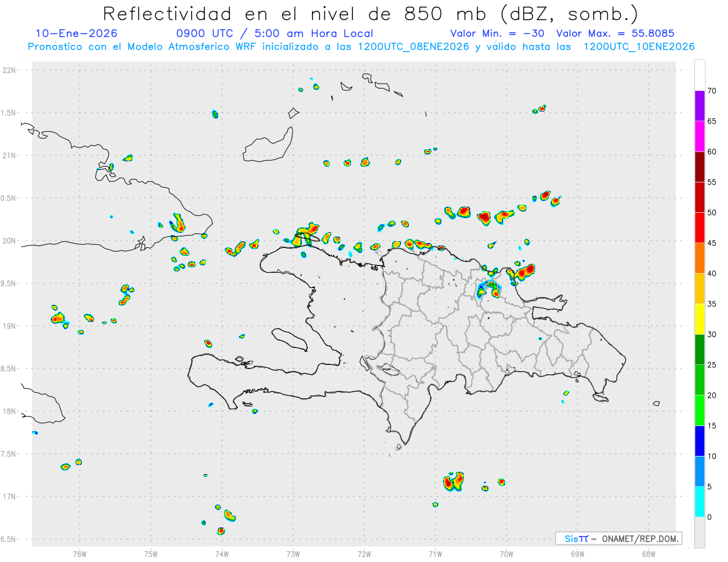The image size is (728, 562).
Task: Click the medium green 20-25 dBZ band
Action: (x=699, y=380)
